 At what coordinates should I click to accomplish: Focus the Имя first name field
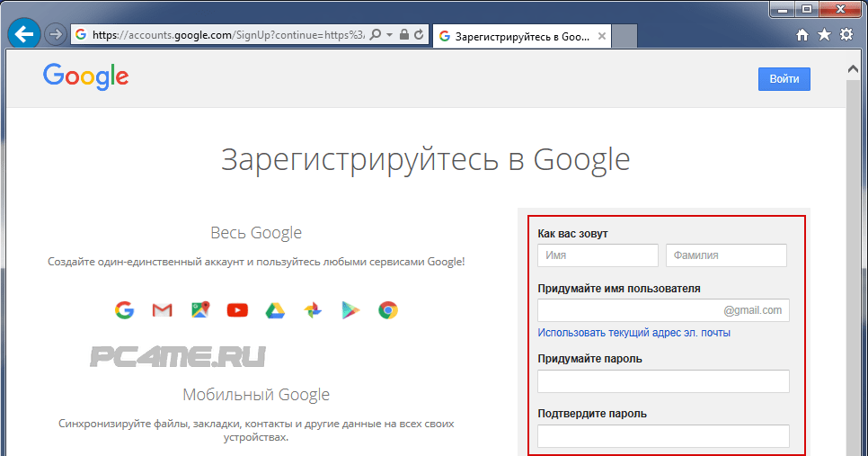(x=598, y=255)
